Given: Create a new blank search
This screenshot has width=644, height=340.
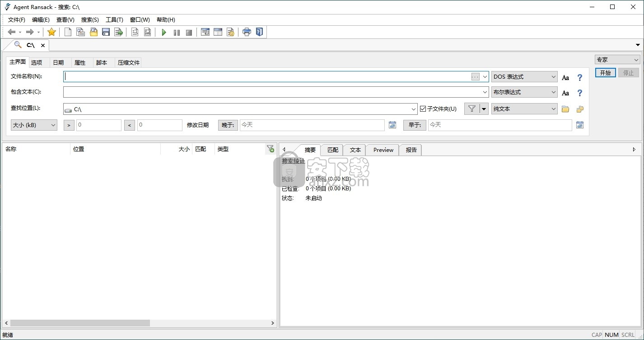Looking at the screenshot, I should [x=68, y=32].
